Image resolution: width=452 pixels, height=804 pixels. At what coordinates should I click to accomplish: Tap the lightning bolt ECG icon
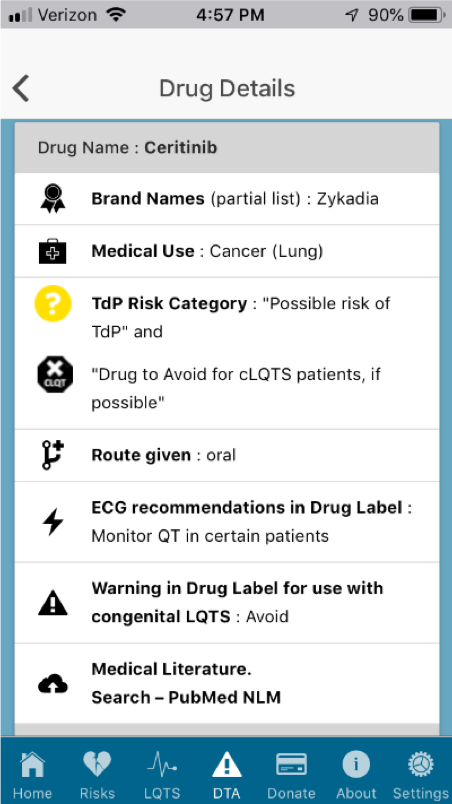tap(53, 522)
